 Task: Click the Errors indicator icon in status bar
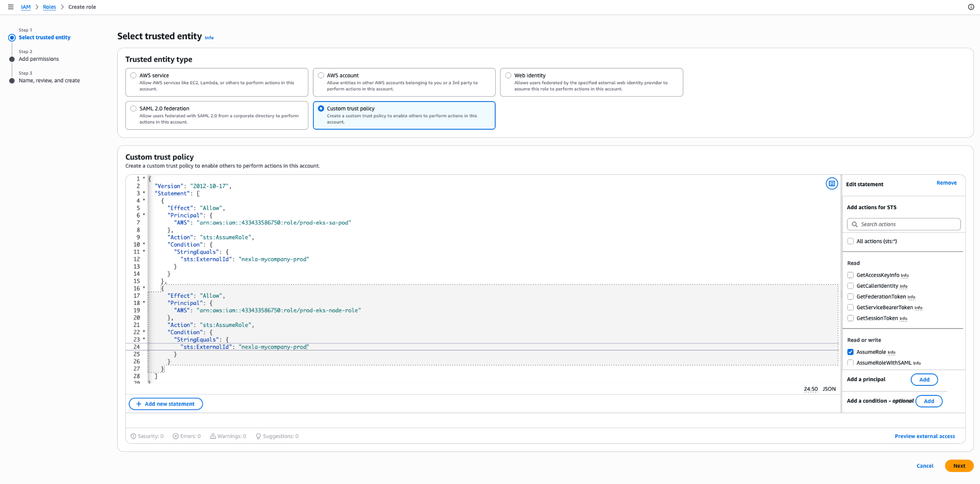tap(176, 436)
